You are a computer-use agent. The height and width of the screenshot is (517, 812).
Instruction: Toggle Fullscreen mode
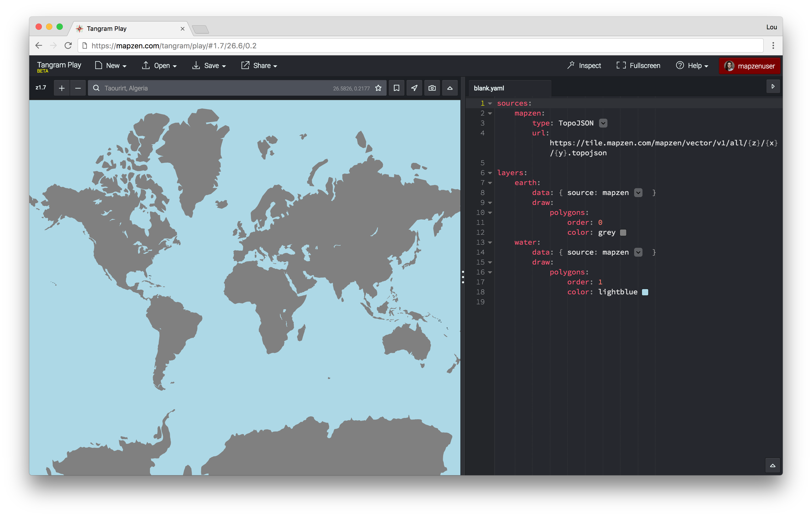click(x=638, y=65)
